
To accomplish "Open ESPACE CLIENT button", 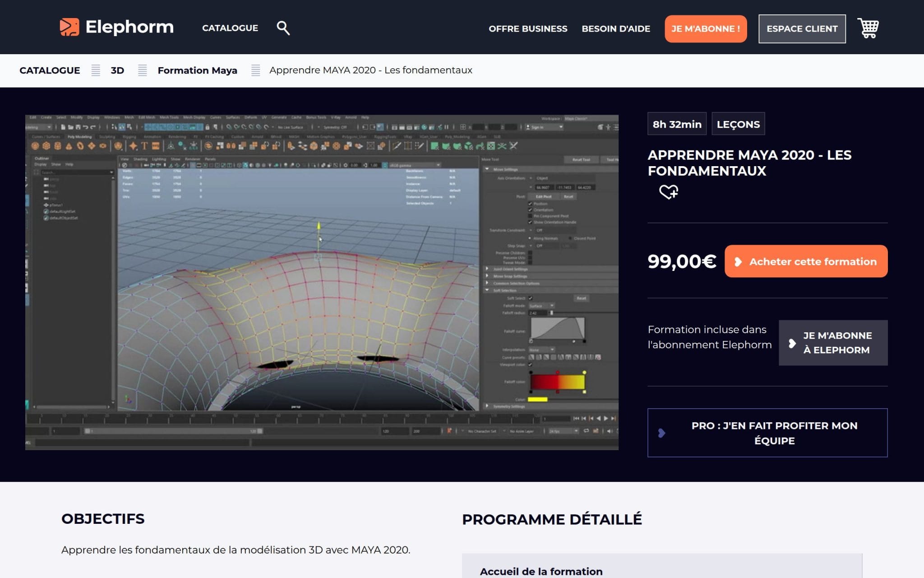I will 802,29.
